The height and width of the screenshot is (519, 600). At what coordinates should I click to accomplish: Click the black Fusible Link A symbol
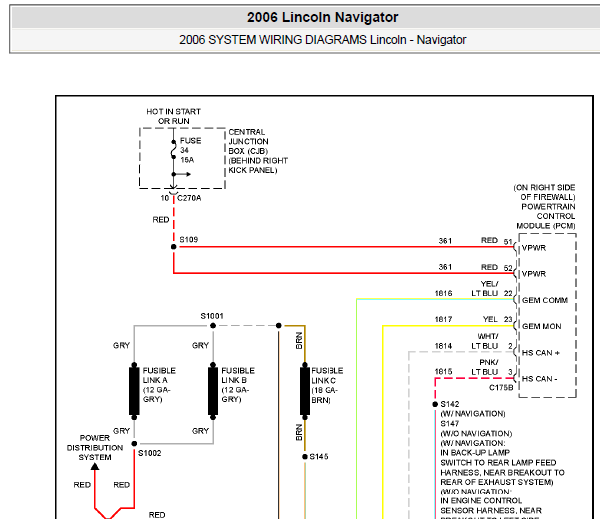[134, 391]
